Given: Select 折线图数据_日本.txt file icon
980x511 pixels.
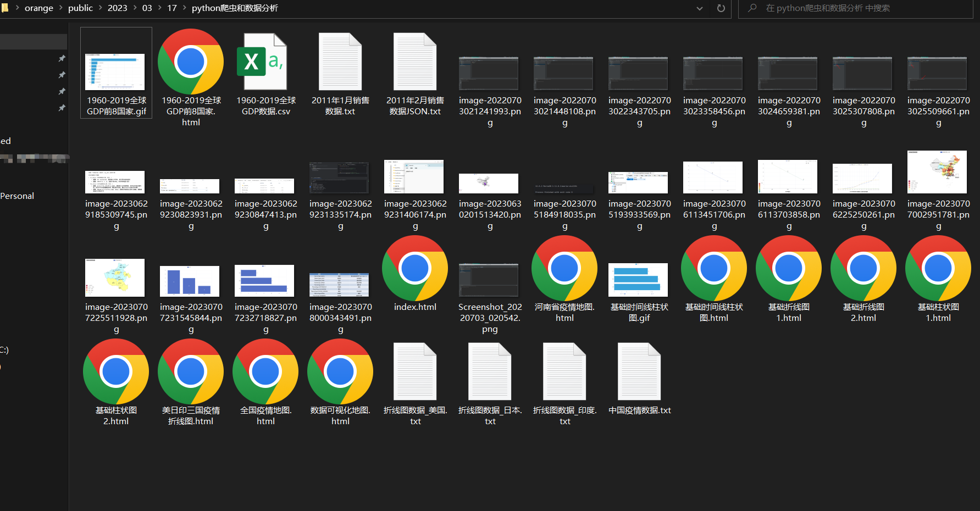Looking at the screenshot, I should coord(490,371).
